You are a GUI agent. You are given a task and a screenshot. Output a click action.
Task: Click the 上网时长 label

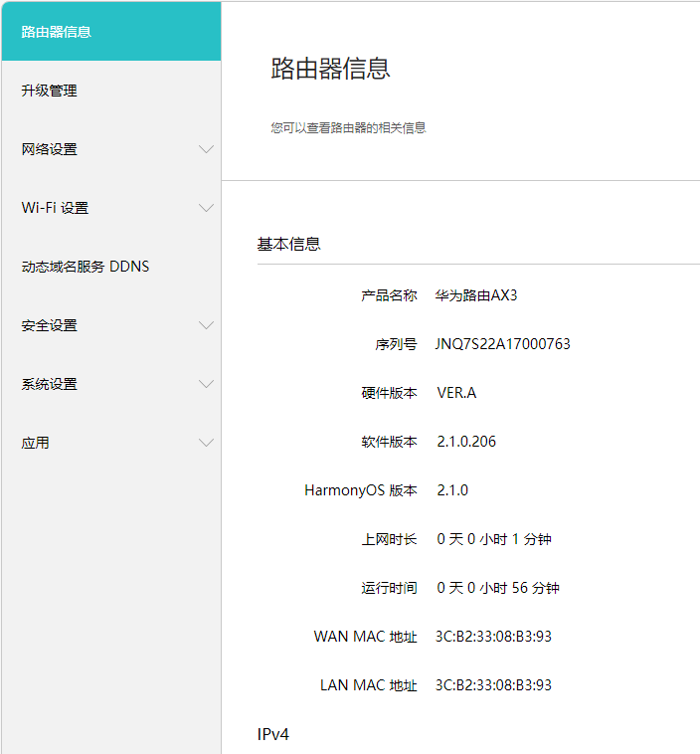click(x=389, y=539)
